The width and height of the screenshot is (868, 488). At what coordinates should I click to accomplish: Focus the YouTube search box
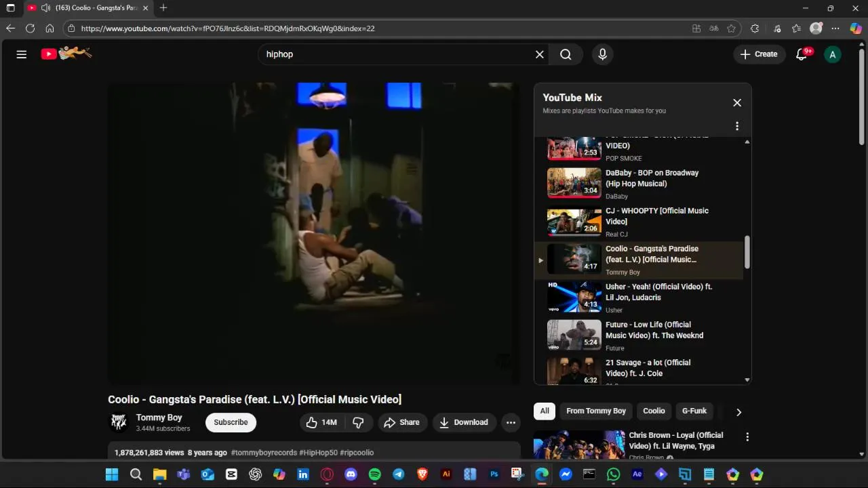point(397,54)
